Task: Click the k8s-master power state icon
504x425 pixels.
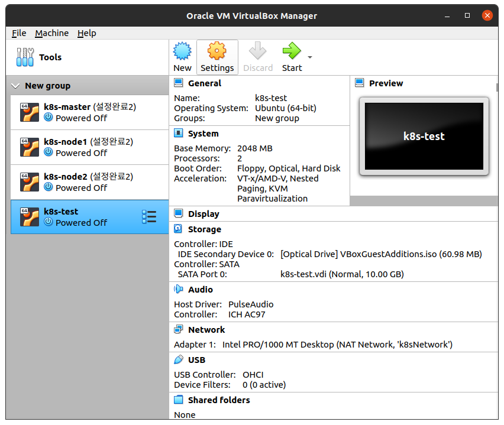Action: pyautogui.click(x=49, y=117)
